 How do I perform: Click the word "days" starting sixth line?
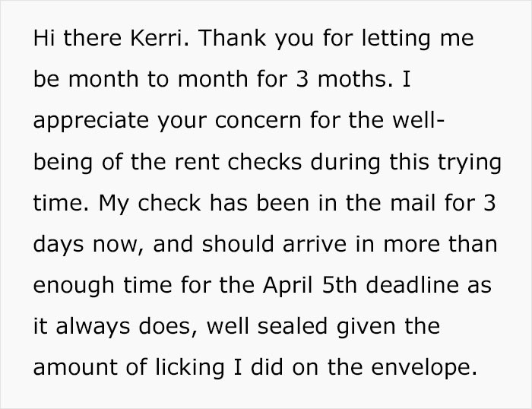(59, 246)
